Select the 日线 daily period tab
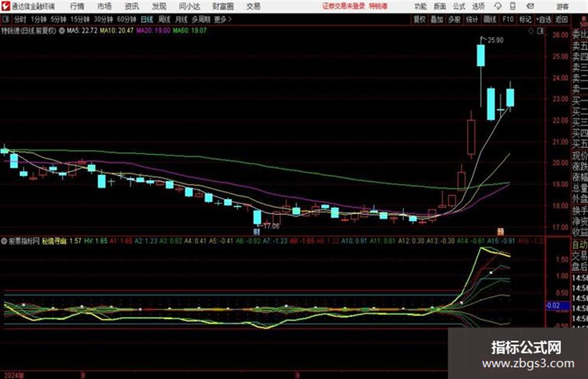The width and height of the screenshot is (588, 379). tap(147, 19)
